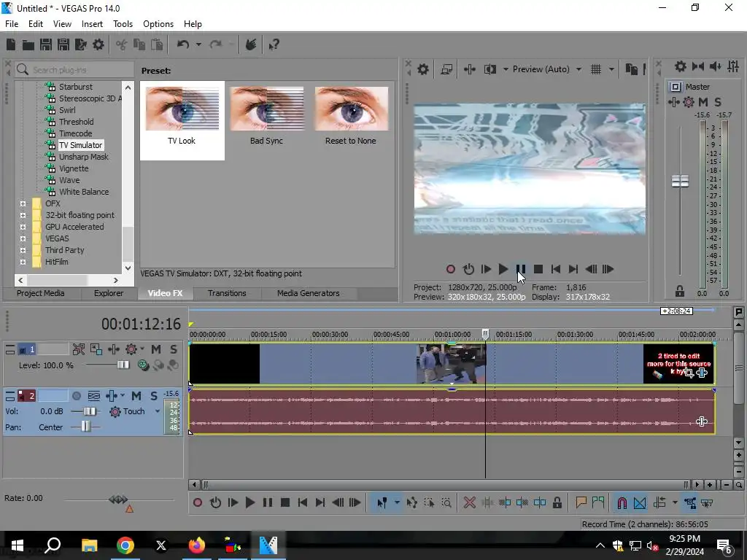
Task: Open Google Chrome from the taskbar
Action: 125,545
